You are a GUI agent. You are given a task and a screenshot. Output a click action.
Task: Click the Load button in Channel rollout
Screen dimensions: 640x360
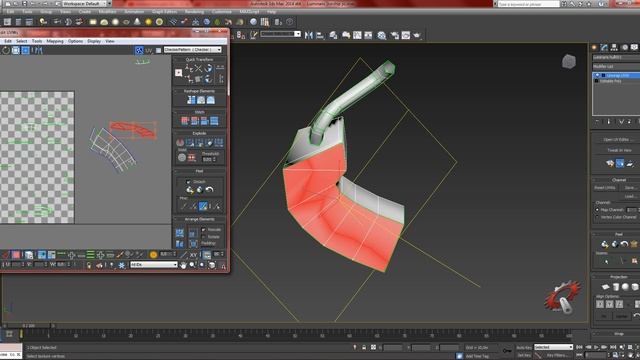(629, 196)
